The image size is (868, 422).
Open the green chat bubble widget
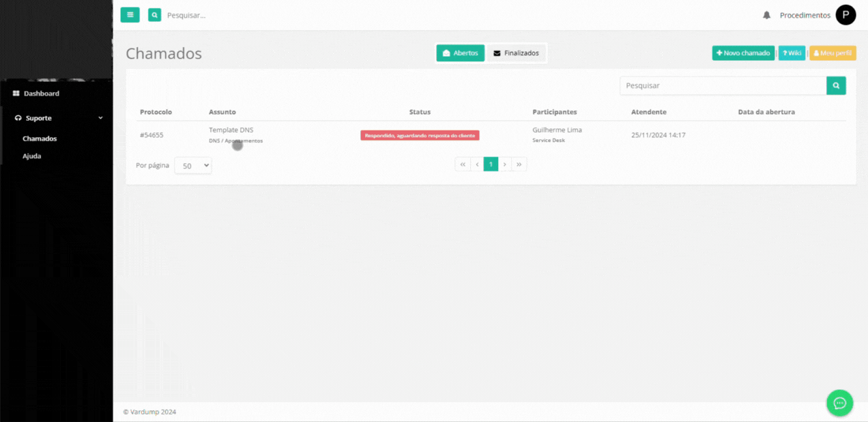pyautogui.click(x=839, y=403)
